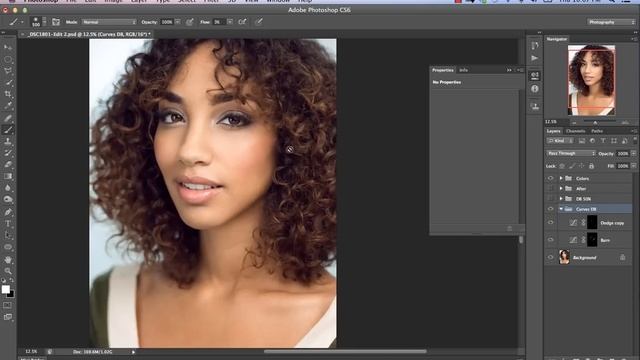Screen dimensions: 640x360
Task: Select the Hand tool
Action: pyautogui.click(x=8, y=260)
